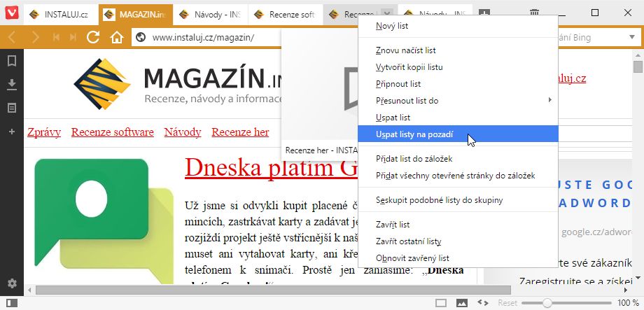644x310 pixels.
Task: Click the fast forward navigation icon
Action: 73,37
